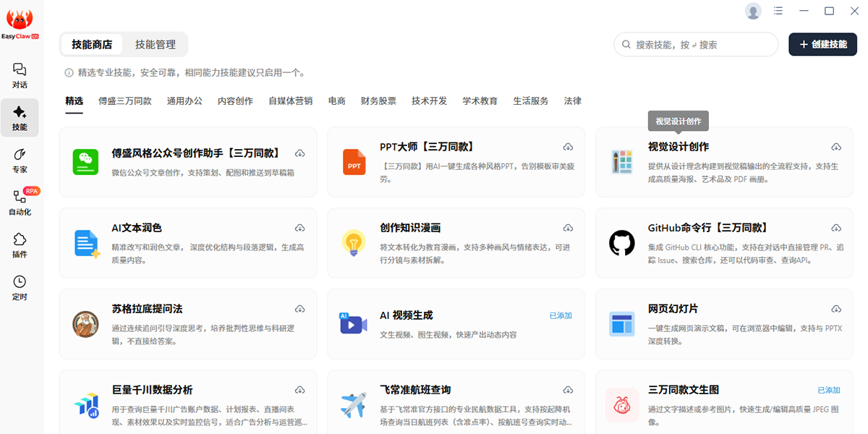The width and height of the screenshot is (868, 434).
Task: Click the red character icon of 三万同款文生图
Action: (x=622, y=405)
